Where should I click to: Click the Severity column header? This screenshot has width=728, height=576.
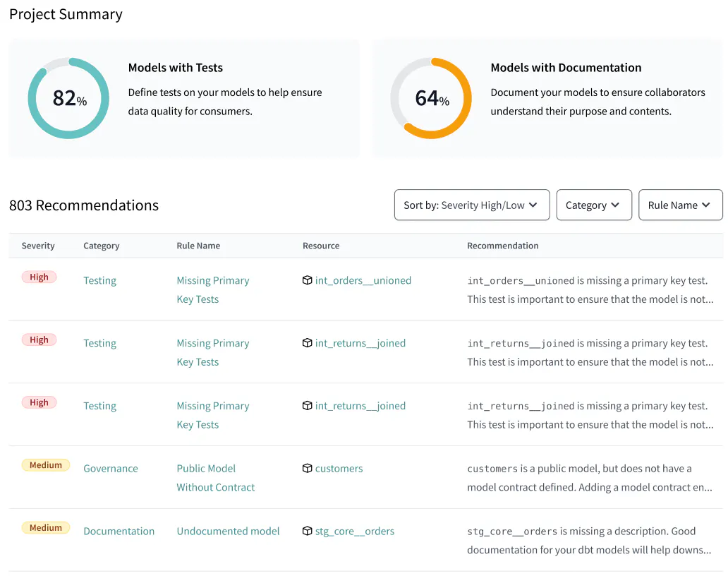click(x=38, y=246)
